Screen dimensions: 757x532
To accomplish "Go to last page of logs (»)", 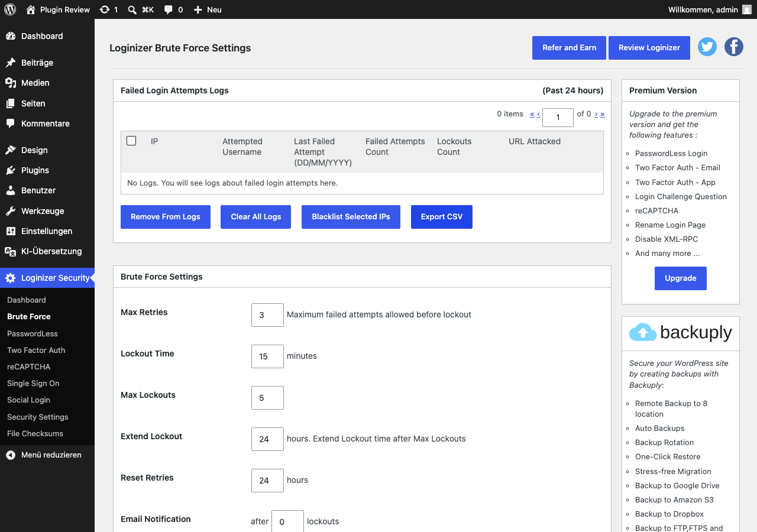I will coord(602,114).
